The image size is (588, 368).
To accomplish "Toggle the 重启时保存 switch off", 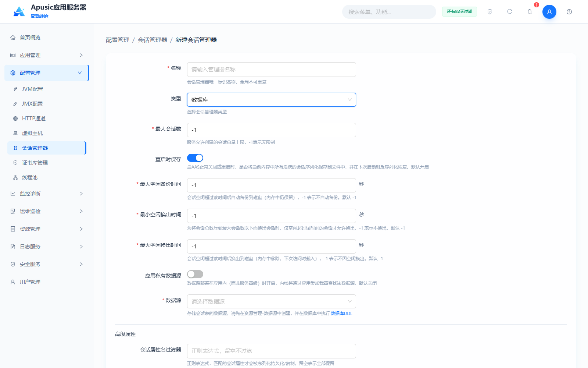I will 195,158.
